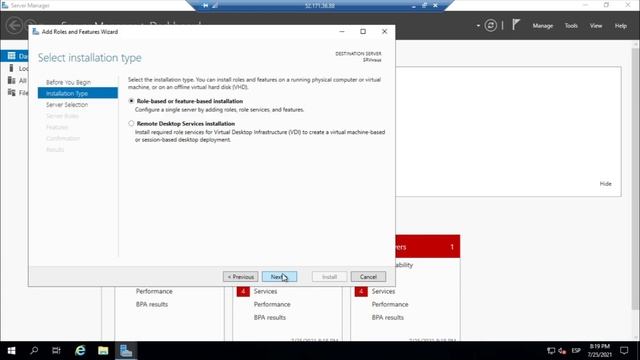
Task: Open BPA results in the middle tile
Action: [270, 318]
